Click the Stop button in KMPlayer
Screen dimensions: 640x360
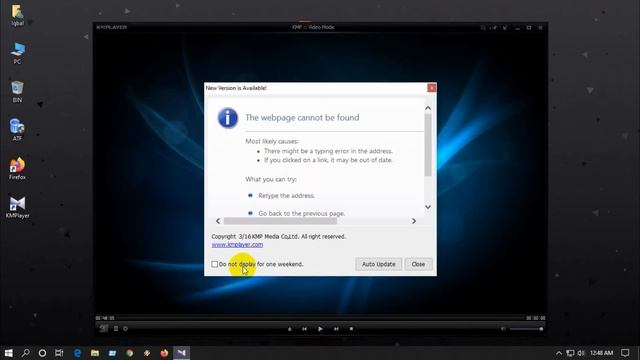point(351,329)
